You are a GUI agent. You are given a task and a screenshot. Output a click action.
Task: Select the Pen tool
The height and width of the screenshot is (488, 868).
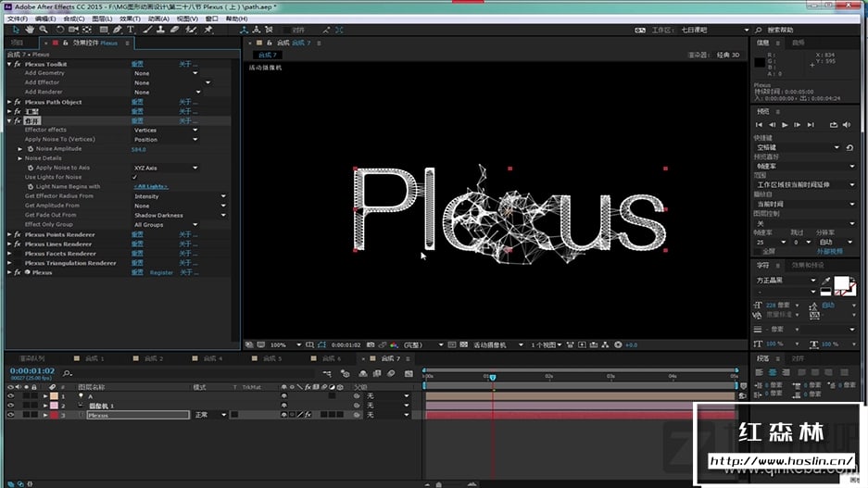coord(118,30)
